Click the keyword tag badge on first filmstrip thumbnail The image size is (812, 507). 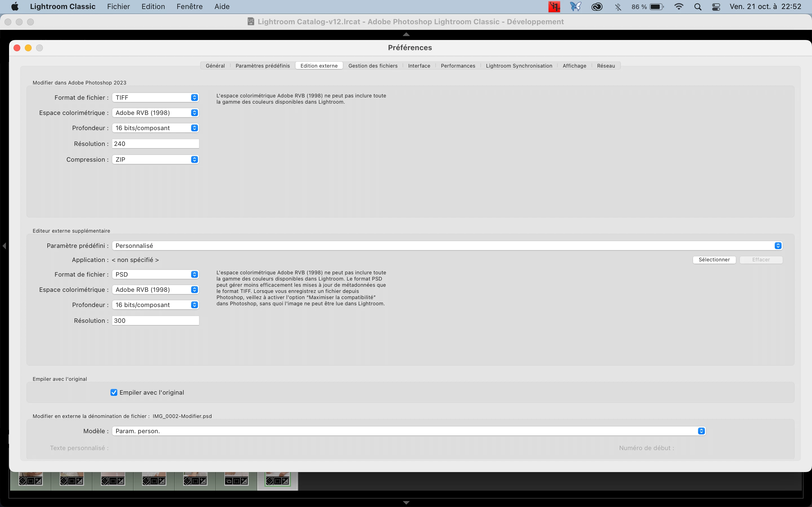click(x=23, y=481)
